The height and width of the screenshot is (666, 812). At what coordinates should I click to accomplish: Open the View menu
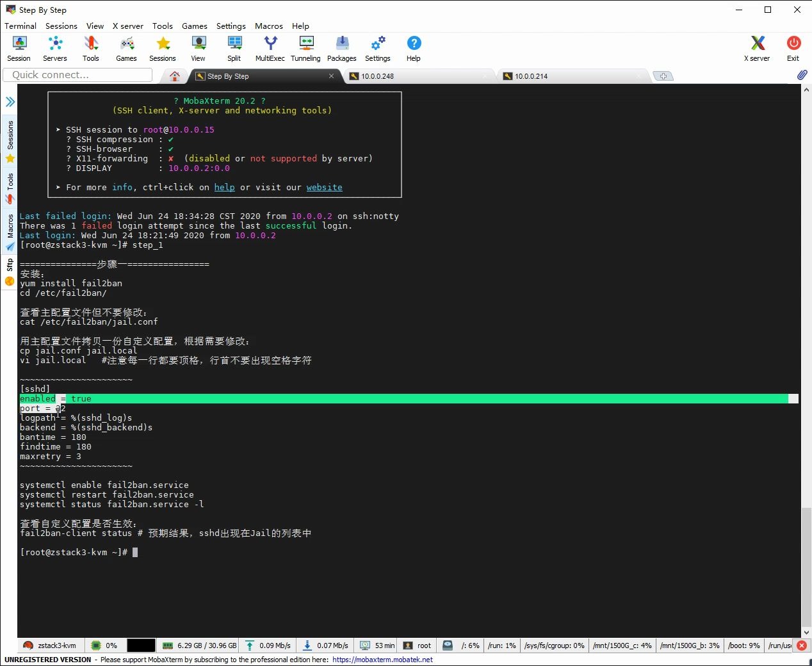tap(95, 26)
